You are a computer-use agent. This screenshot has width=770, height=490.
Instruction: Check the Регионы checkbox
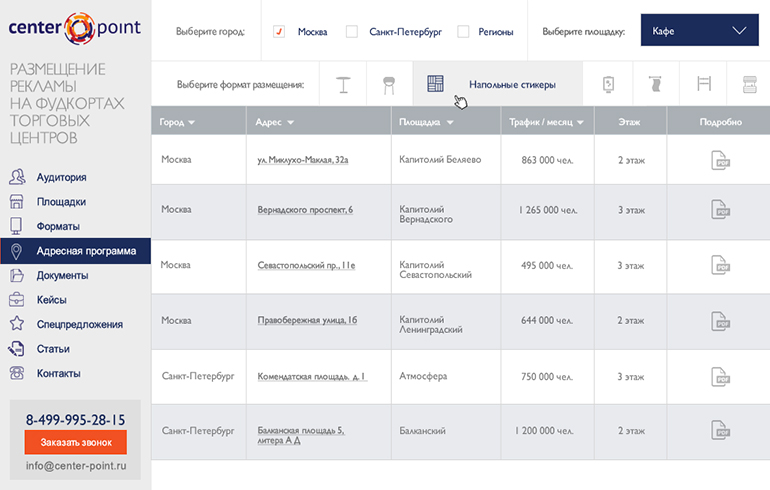463,31
